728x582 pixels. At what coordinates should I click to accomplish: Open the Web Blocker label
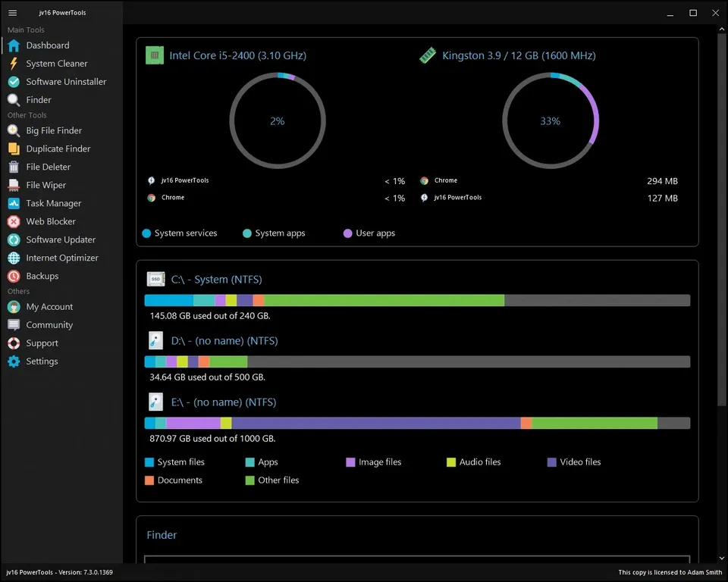[x=51, y=222]
